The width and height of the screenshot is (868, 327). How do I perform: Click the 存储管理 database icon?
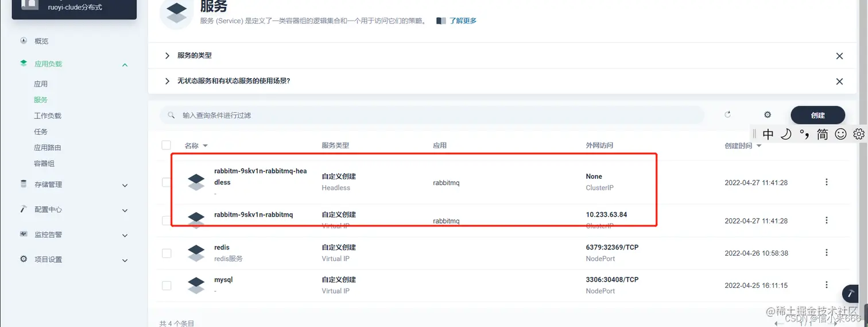coord(24,184)
